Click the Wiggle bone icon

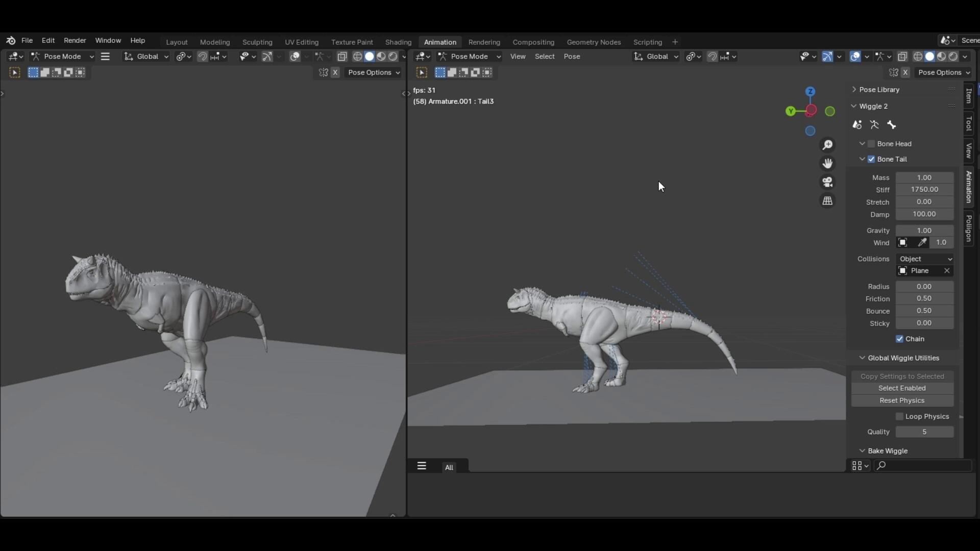(892, 125)
